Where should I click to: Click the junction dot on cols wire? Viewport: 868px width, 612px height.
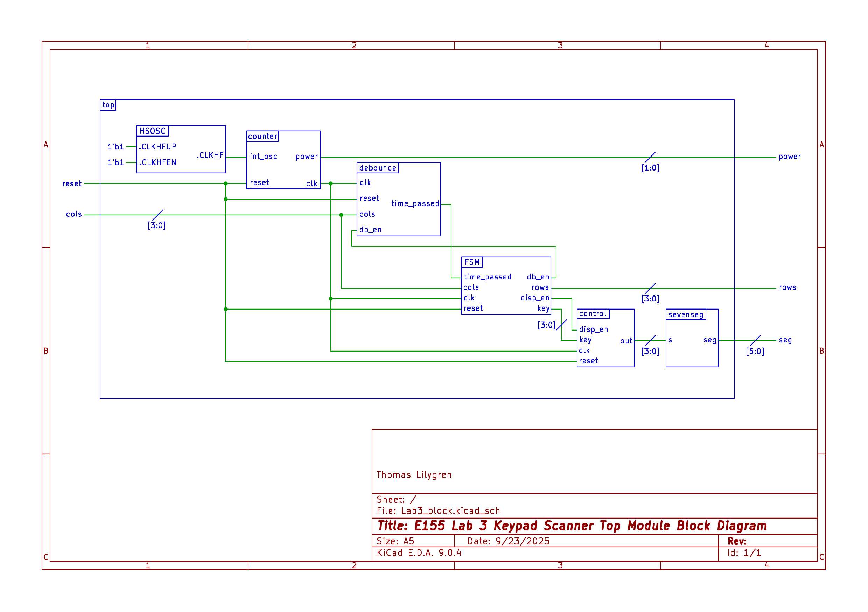[341, 215]
